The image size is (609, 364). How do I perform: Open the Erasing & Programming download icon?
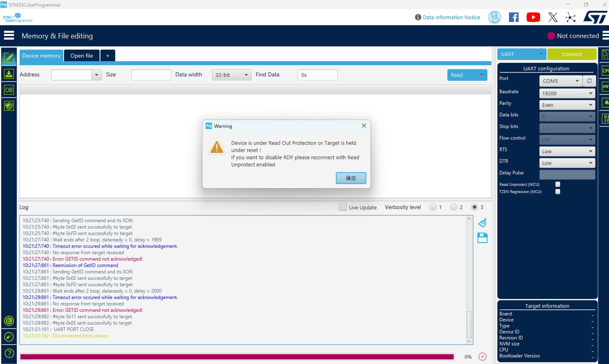9,74
